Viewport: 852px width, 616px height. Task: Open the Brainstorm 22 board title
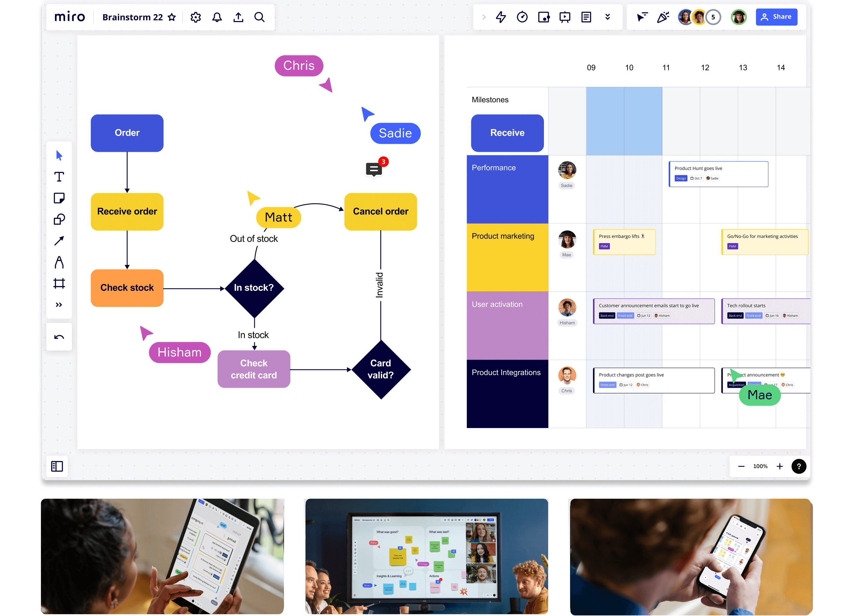[132, 17]
